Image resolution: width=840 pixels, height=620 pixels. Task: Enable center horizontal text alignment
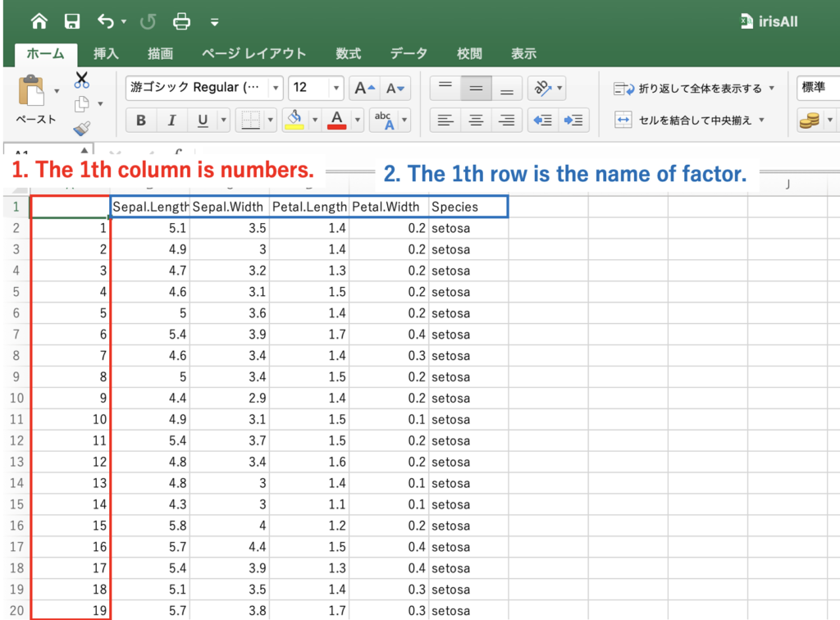pos(476,121)
